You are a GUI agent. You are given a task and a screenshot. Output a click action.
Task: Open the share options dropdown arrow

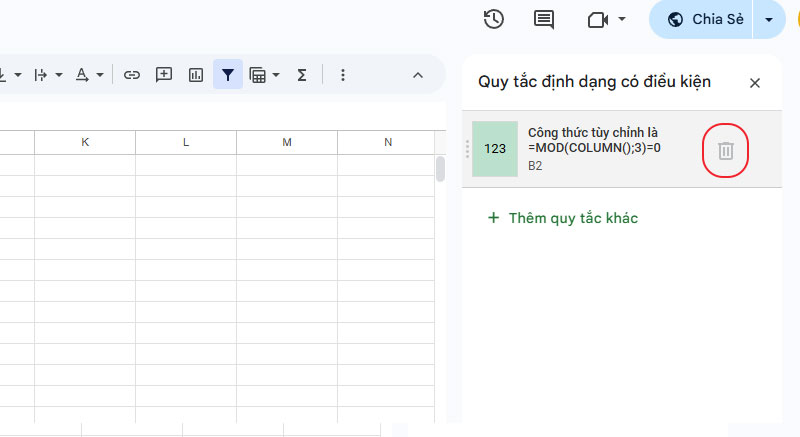pyautogui.click(x=768, y=19)
